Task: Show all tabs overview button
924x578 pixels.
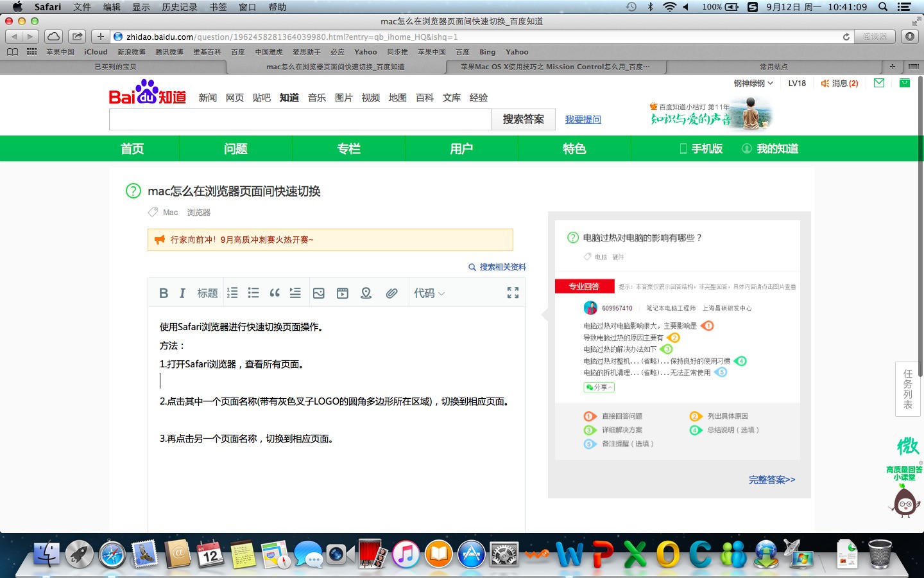Action: 913,67
